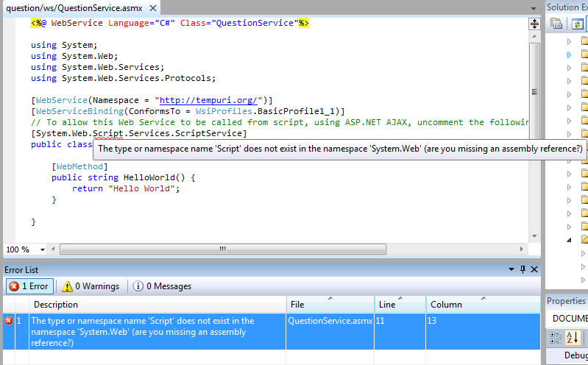The image size is (588, 365).
Task: Follow the http://tempuri.org/ link in code
Action: (208, 101)
